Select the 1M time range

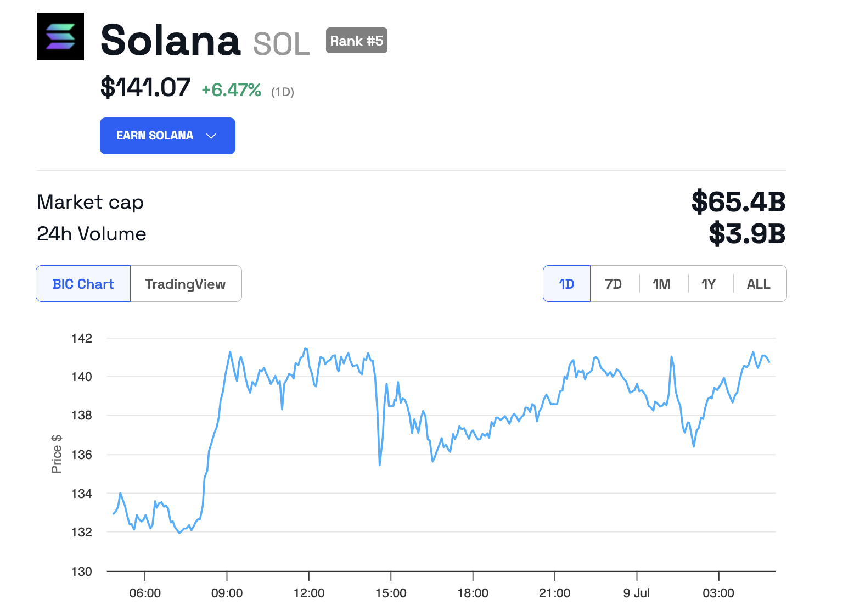(x=662, y=284)
